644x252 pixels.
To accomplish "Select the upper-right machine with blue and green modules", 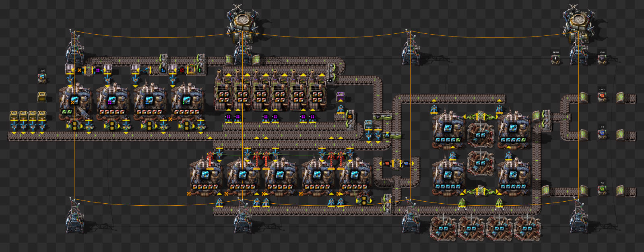I will (x=513, y=130).
